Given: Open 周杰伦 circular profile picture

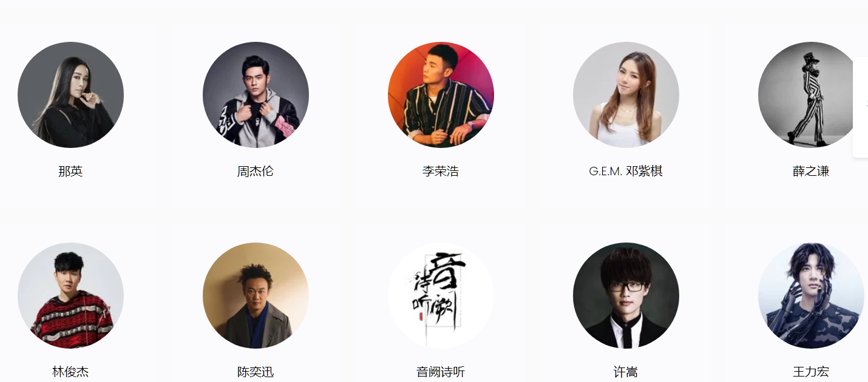Looking at the screenshot, I should click(256, 95).
